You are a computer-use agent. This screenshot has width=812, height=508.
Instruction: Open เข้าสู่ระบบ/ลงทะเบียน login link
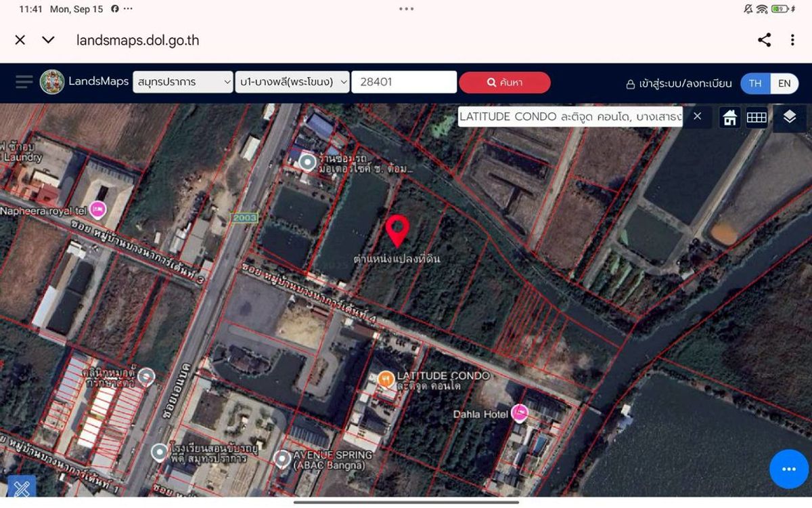pyautogui.click(x=679, y=83)
